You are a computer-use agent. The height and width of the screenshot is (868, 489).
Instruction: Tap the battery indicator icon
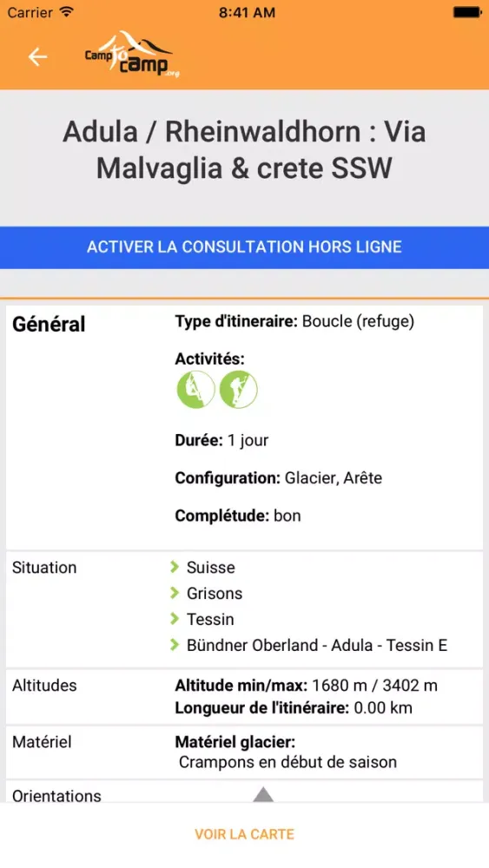[467, 12]
